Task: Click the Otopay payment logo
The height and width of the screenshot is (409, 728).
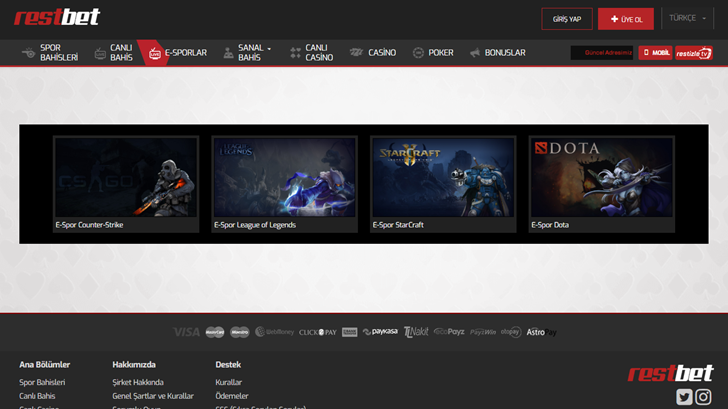Action: (511, 332)
